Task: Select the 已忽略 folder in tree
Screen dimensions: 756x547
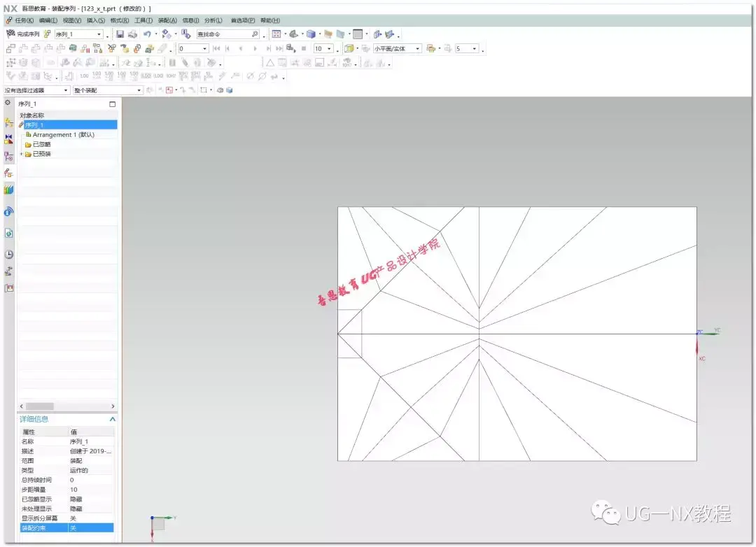Action: [41, 144]
